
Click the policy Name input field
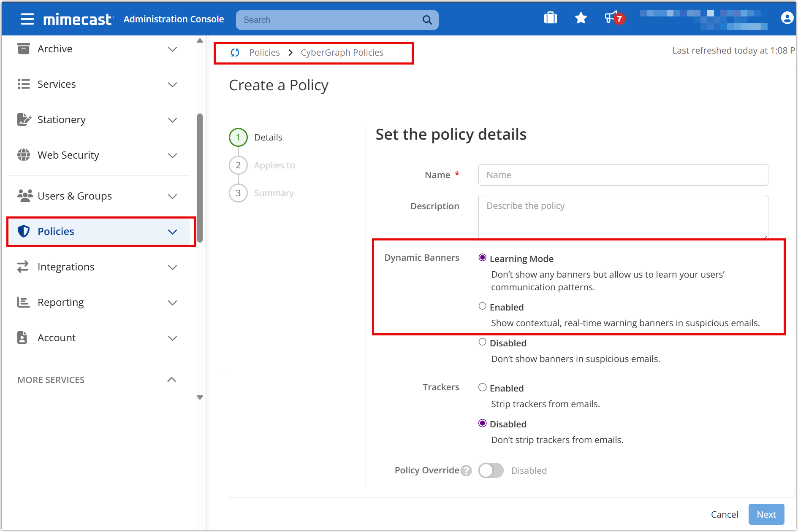pos(623,175)
